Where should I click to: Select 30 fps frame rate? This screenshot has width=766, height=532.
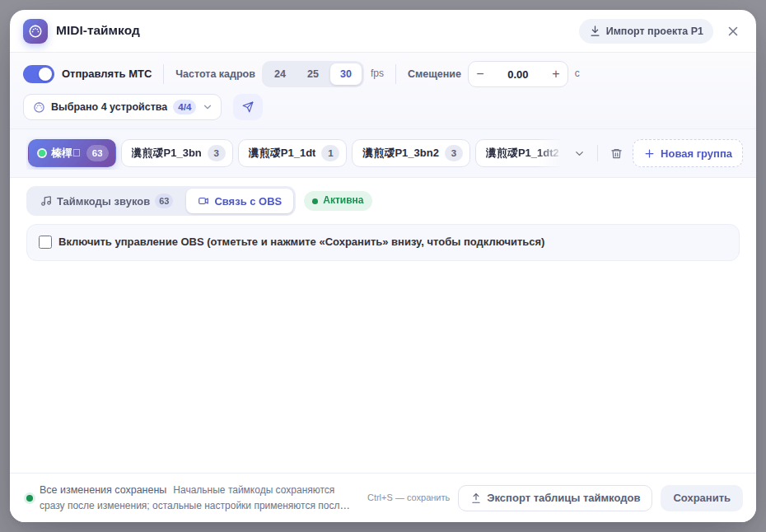[346, 74]
